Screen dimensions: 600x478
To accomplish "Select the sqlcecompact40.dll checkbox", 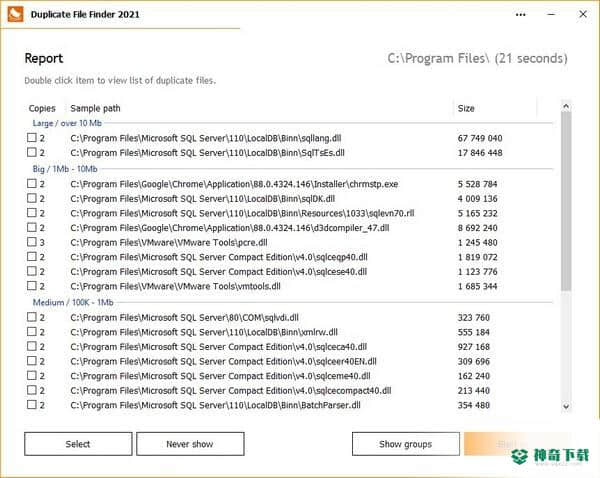I will coord(32,390).
